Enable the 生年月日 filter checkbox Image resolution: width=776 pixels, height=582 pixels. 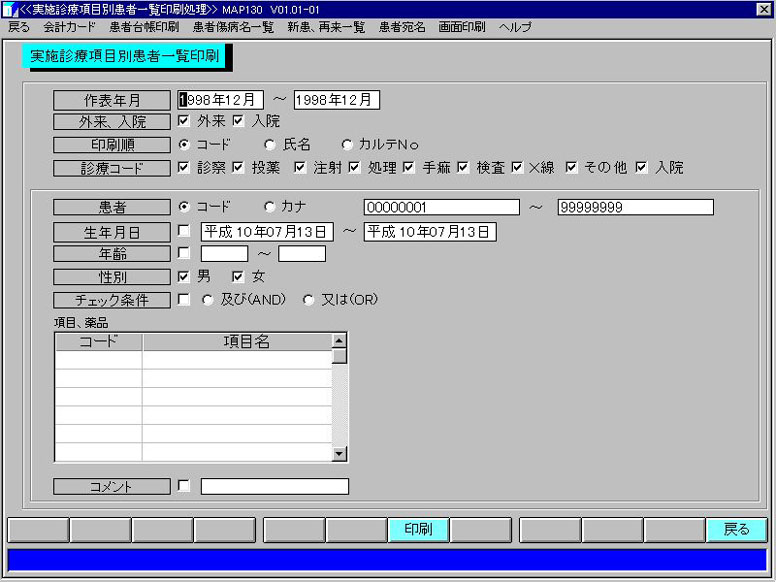184,231
